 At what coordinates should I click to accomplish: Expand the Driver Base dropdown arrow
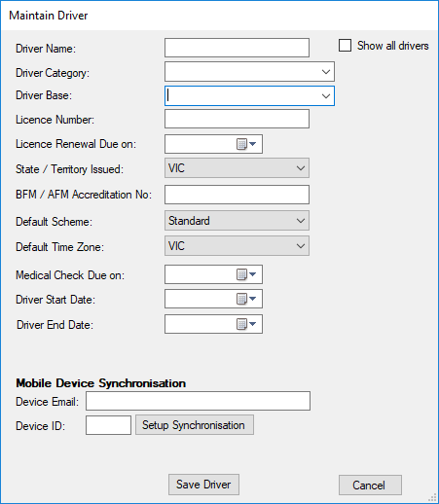tap(326, 96)
